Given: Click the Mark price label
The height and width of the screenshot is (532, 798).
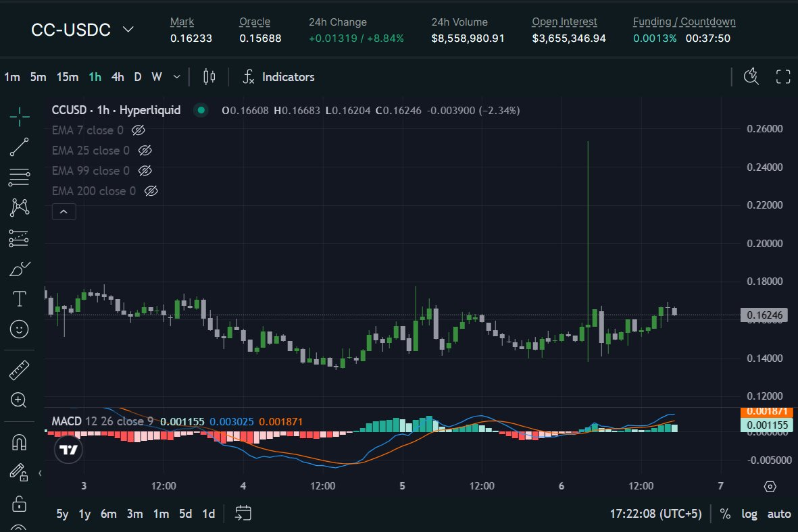Looking at the screenshot, I should 182,22.
